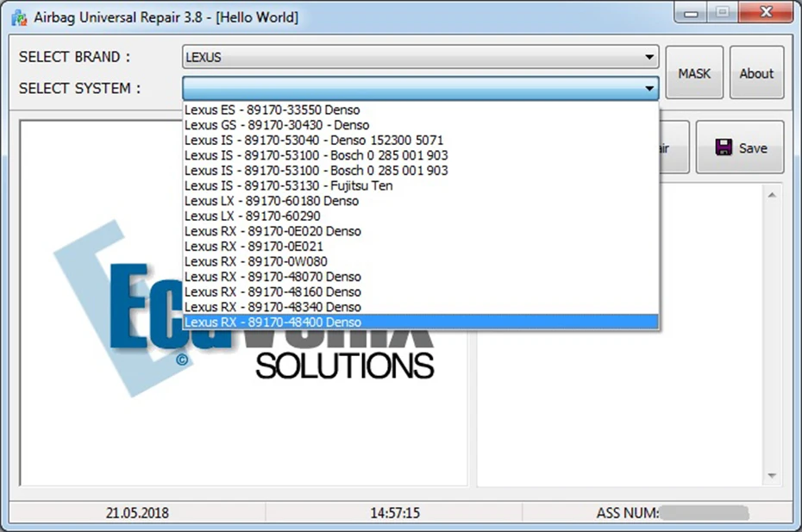
Task: Minimize the Airbag Universal Repair window
Action: 691,12
